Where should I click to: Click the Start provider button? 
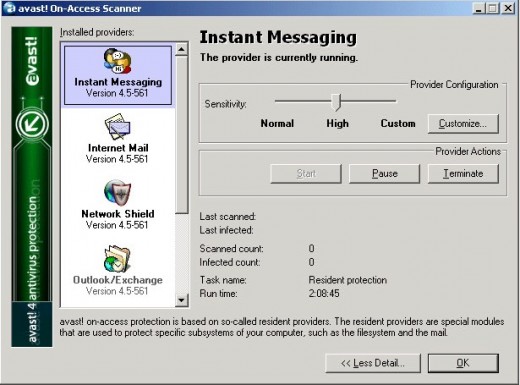tap(306, 173)
